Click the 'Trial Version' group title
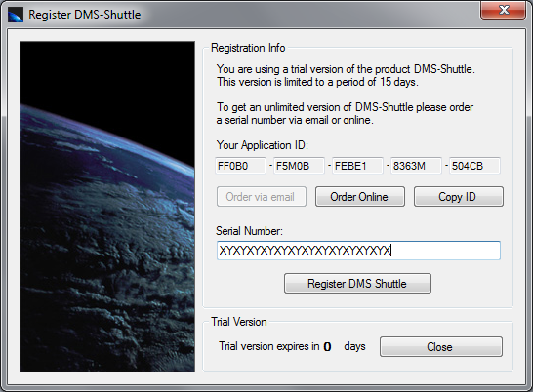This screenshot has height=392, width=533. tap(238, 322)
